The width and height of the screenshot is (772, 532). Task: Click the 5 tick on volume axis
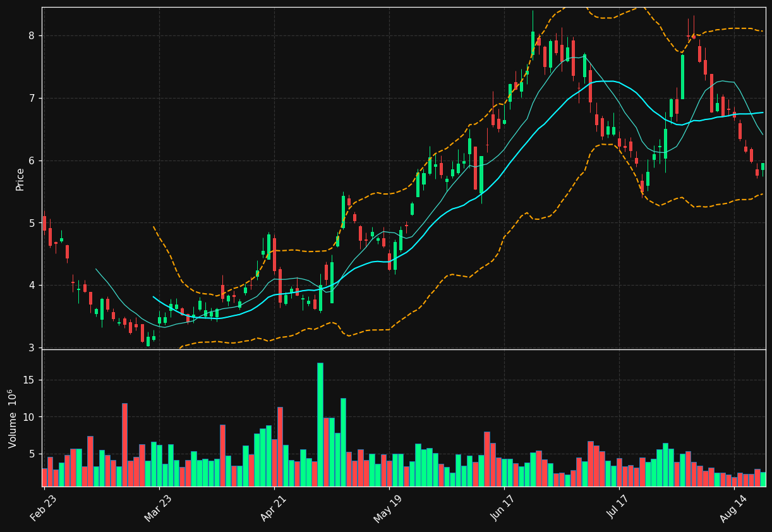33,454
